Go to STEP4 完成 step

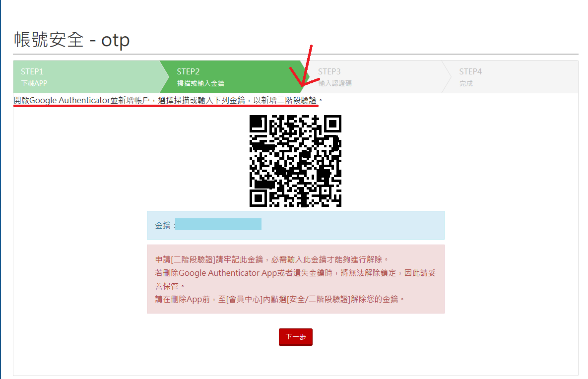[x=510, y=77]
